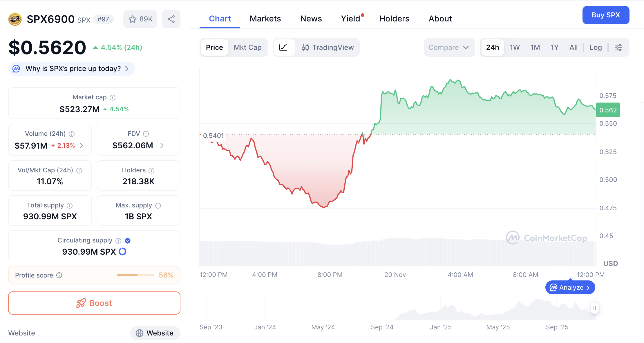
Task: Open sharing options via the share icon
Action: pos(171,19)
